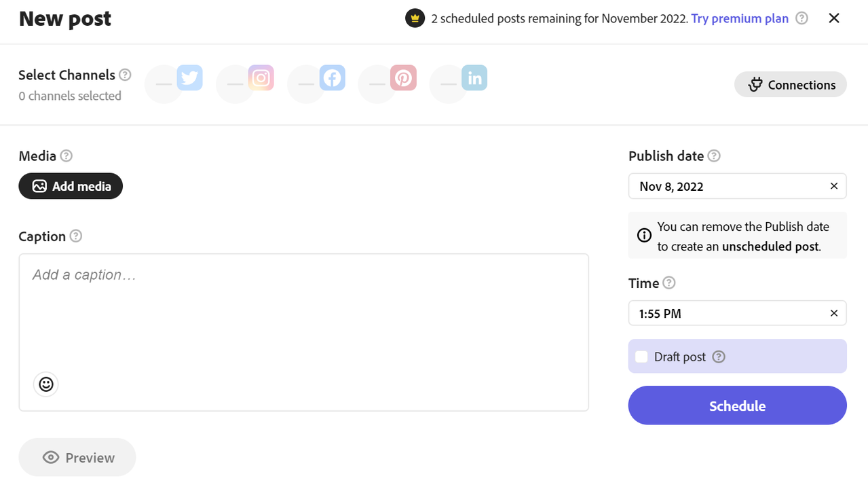
Task: Enable the Draft post checkbox
Action: (x=641, y=357)
